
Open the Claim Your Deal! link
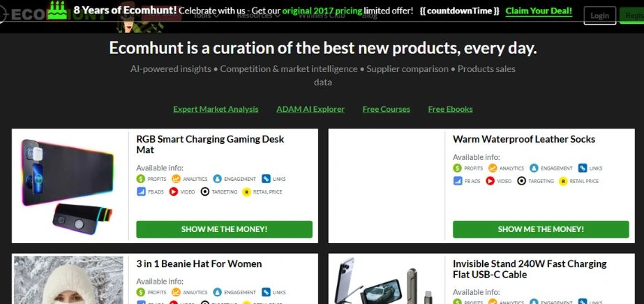539,10
